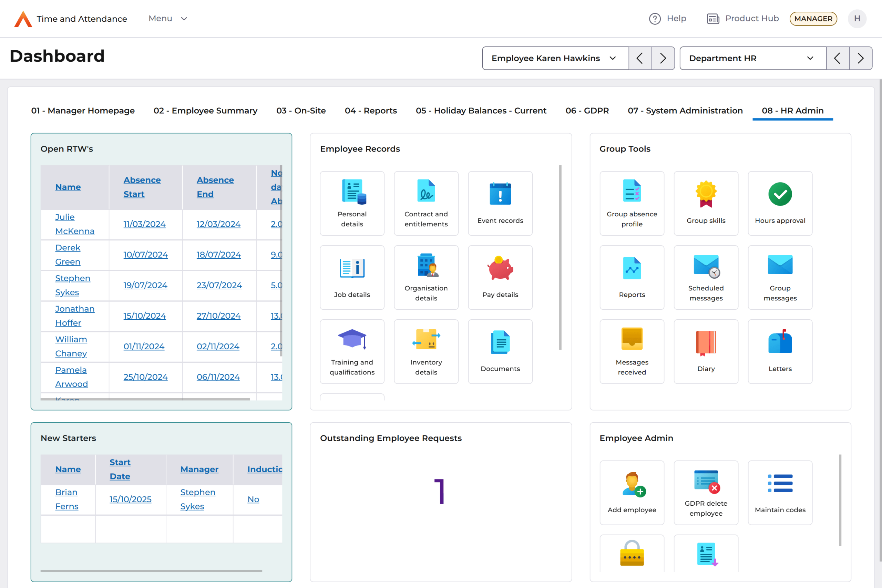Viewport: 882px width, 588px height.
Task: Open Hours approval
Action: click(779, 203)
